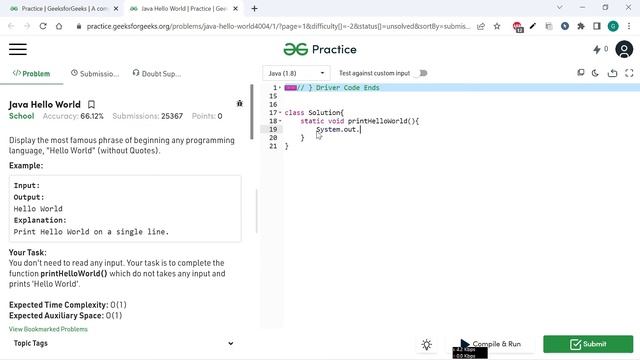Bookmark the Java Hello World problem
The width and height of the screenshot is (640, 360).
point(91,104)
